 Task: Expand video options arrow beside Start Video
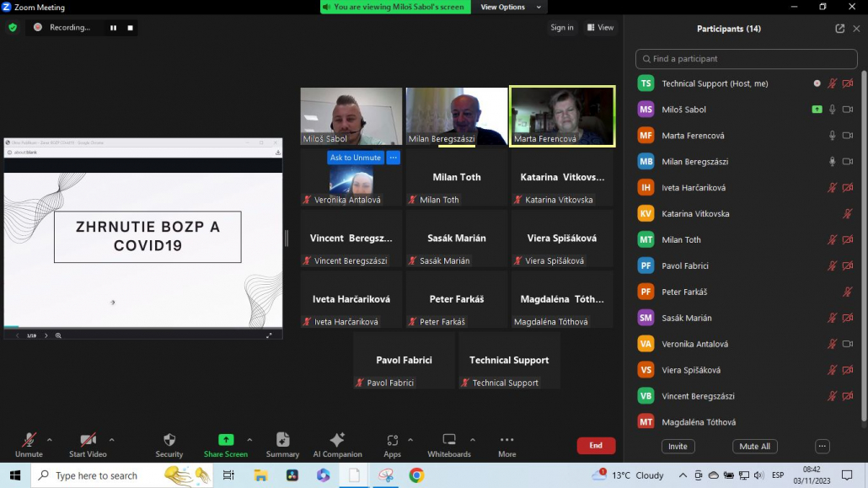point(111,440)
